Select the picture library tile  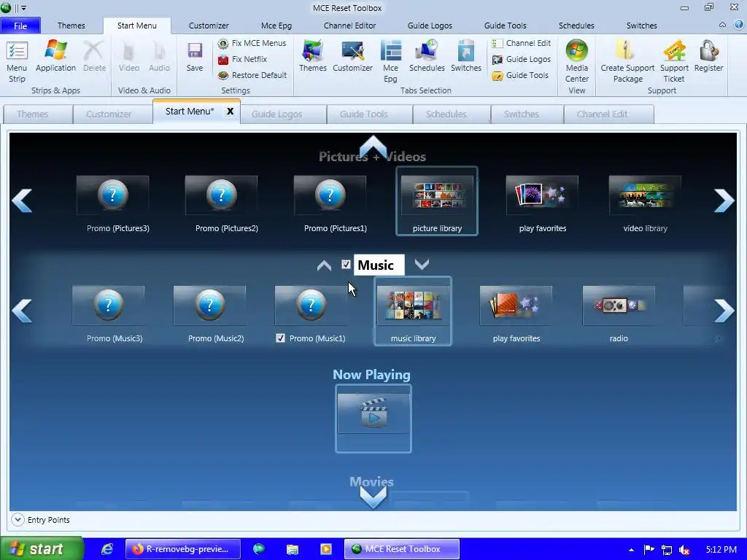click(437, 201)
